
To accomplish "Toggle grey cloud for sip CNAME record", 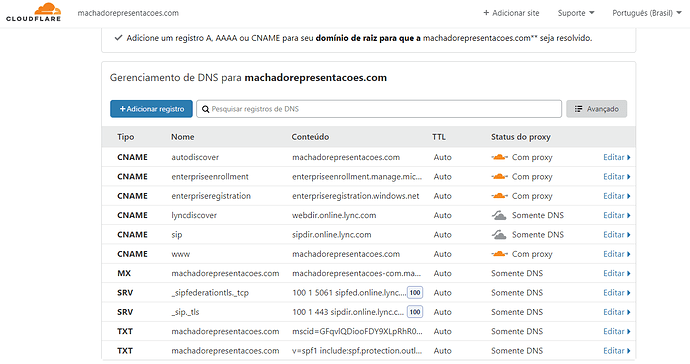I will point(499,235).
